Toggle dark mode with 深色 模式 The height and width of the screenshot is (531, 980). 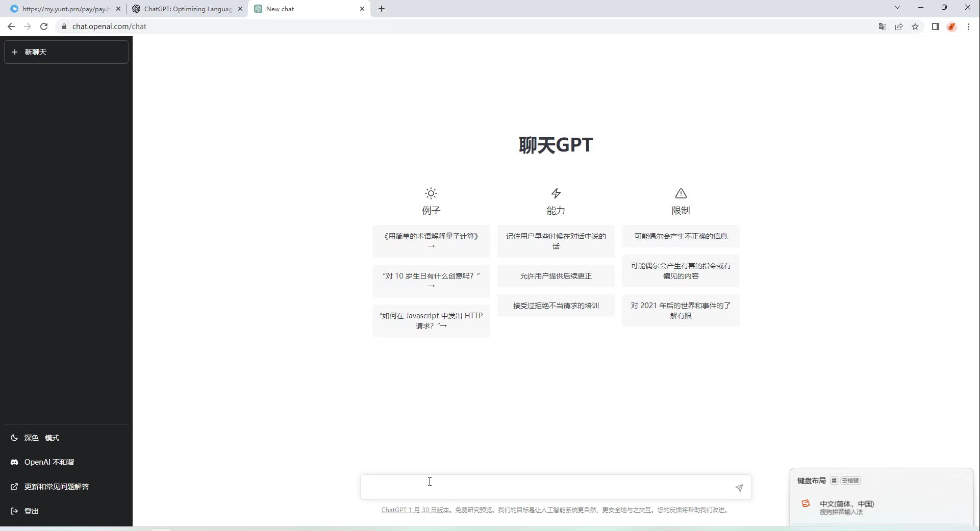click(66, 438)
